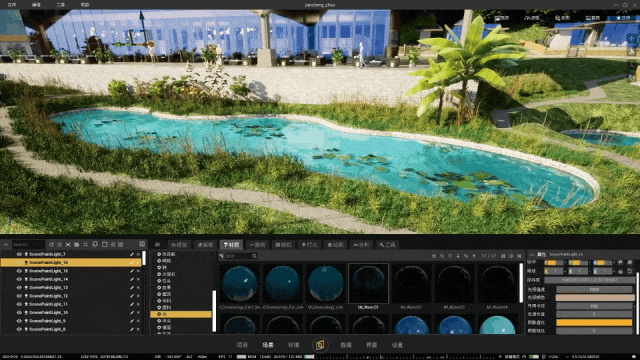Click the rightmost icon on ScenePointLight_11 row

click(138, 304)
